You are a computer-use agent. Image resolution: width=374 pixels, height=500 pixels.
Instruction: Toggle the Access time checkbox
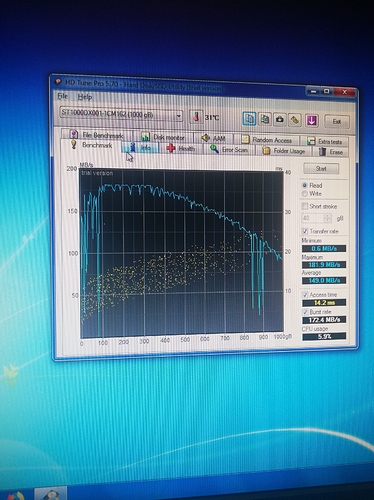[305, 295]
